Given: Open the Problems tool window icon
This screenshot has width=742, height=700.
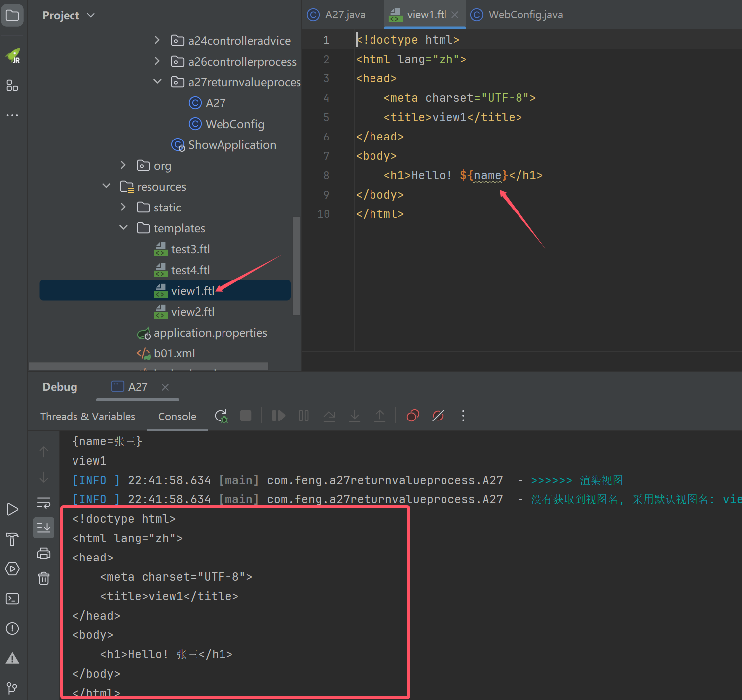Looking at the screenshot, I should click(12, 629).
